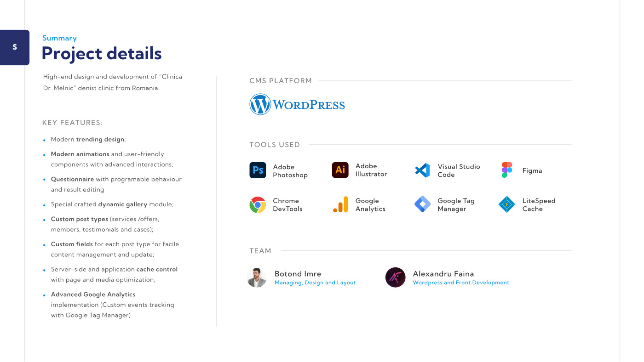
Task: Click the Adobe Illustrator icon
Action: click(x=340, y=170)
